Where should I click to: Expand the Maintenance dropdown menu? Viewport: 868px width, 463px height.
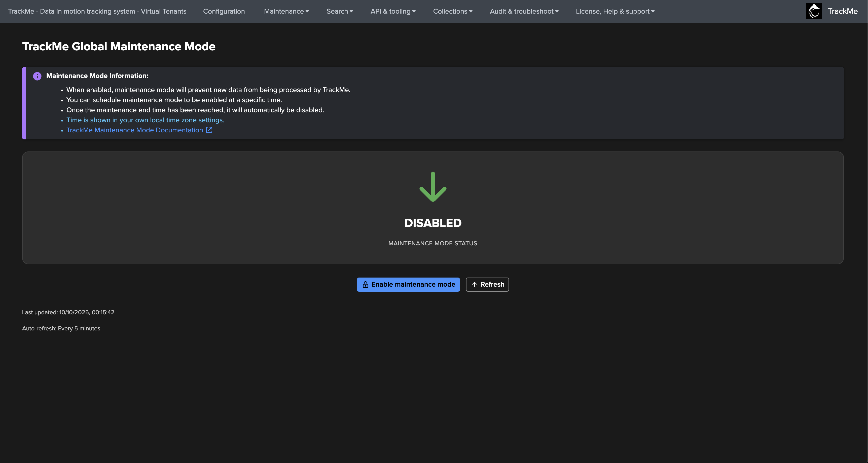tap(286, 11)
